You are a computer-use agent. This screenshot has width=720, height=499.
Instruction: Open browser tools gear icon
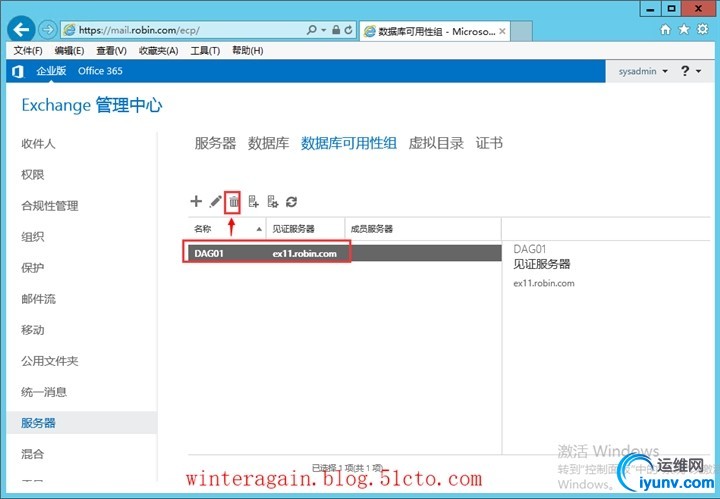click(x=703, y=29)
